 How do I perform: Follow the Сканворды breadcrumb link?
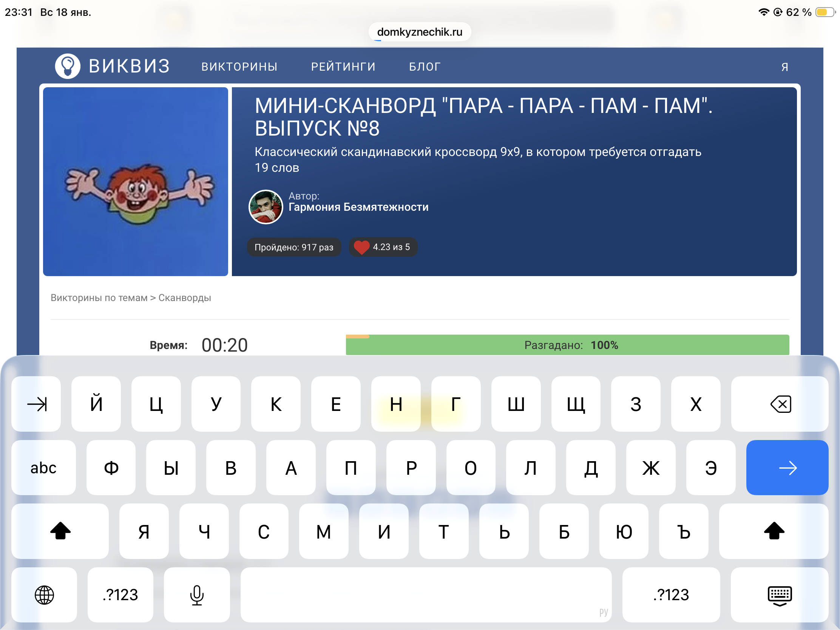(185, 298)
